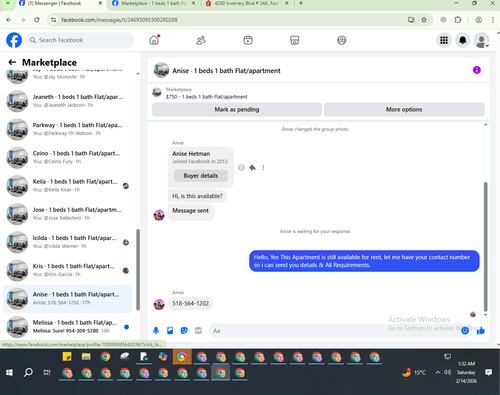Reload the page in Chrome
Viewport: 500px width, 395px height.
click(37, 20)
